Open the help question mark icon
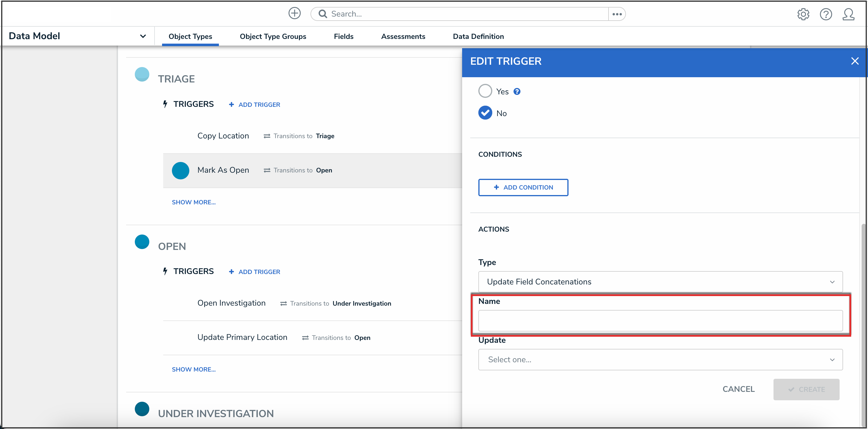Screen dimensions: 868x429 [x=826, y=14]
